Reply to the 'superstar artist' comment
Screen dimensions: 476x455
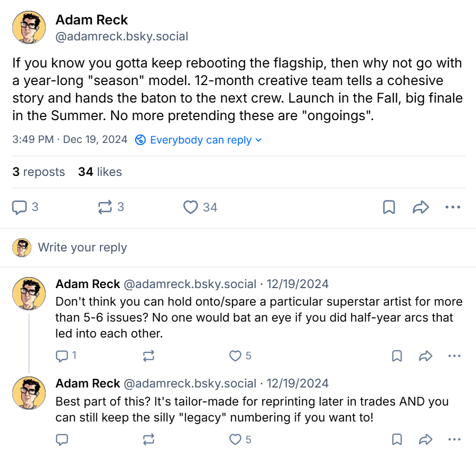coord(62,356)
